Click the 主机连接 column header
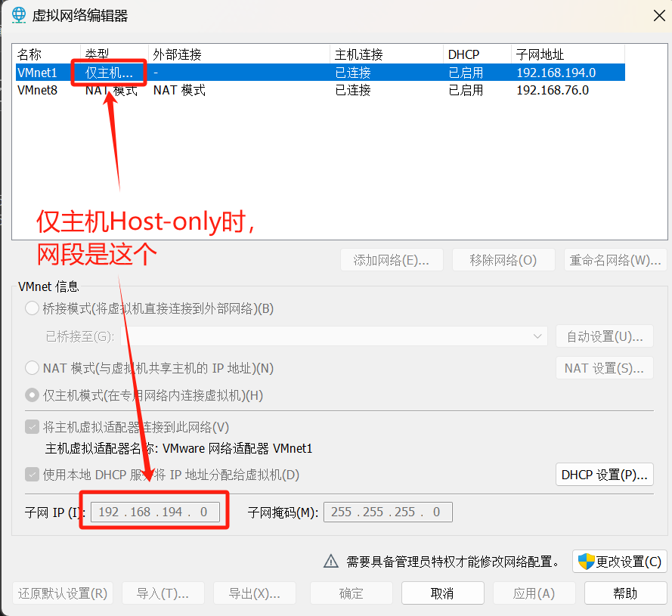672x616 pixels. click(386, 54)
